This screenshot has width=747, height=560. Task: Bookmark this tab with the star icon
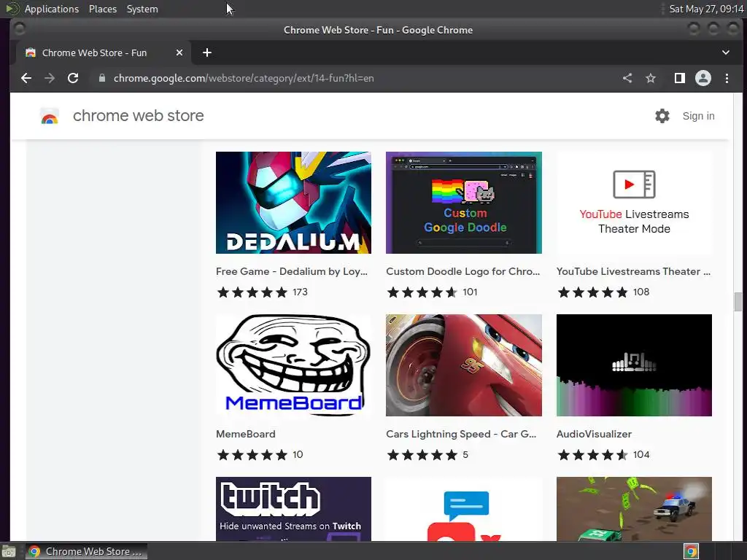pyautogui.click(x=651, y=78)
